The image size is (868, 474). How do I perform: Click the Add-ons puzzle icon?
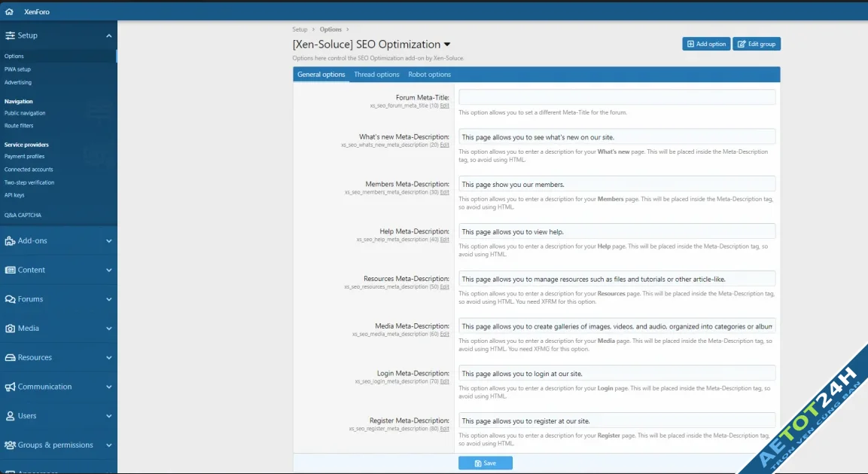click(10, 241)
